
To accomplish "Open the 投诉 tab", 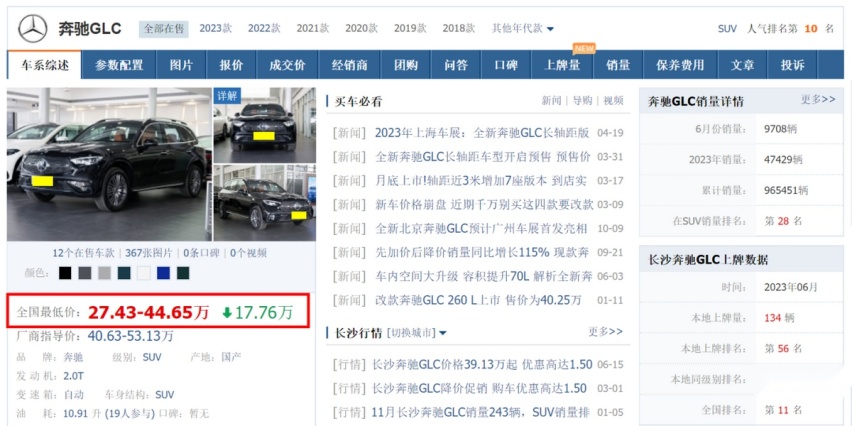I will pyautogui.click(x=792, y=65).
